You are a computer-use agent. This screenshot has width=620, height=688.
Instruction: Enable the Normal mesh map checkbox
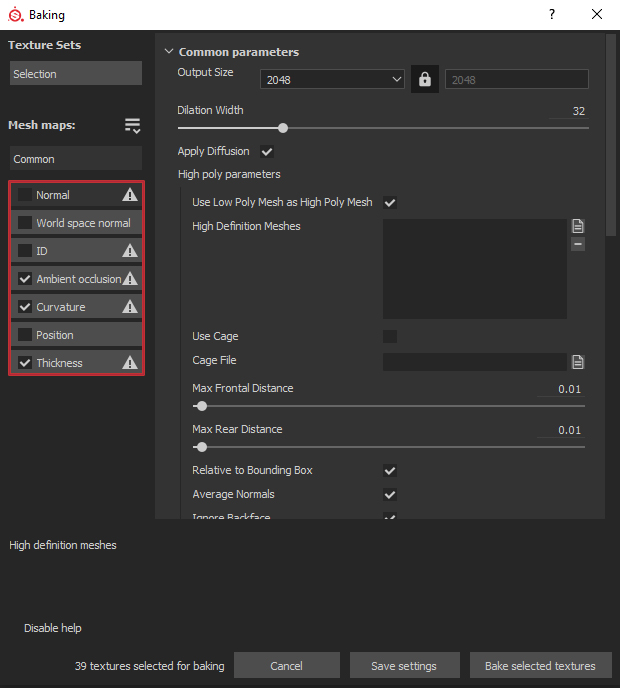click(x=25, y=195)
